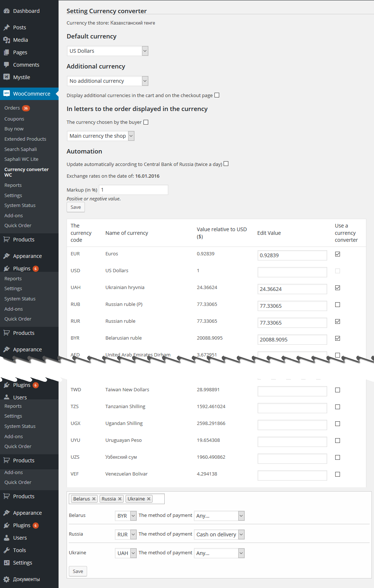Click the Dashboard gauge icon
This screenshot has width=374, height=588.
coord(7,11)
